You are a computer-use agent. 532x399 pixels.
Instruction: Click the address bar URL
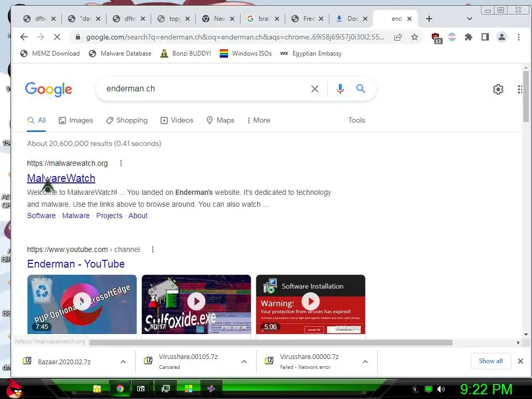235,37
